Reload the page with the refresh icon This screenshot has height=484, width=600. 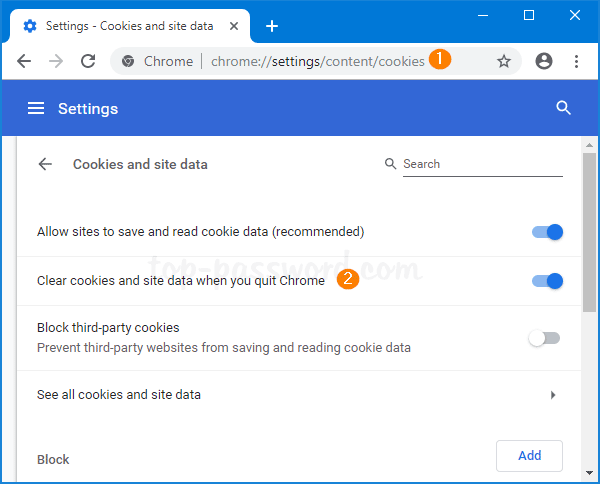pyautogui.click(x=88, y=61)
